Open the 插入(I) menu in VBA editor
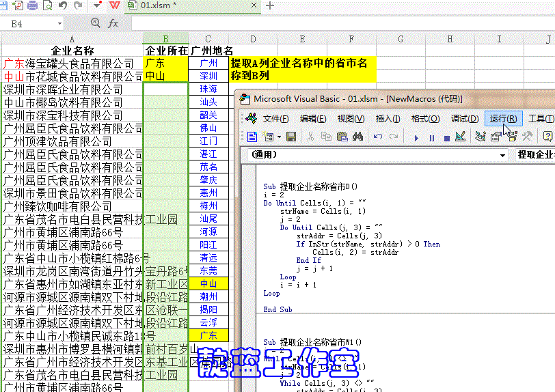Image resolution: width=555 pixels, height=392 pixels. [x=388, y=119]
